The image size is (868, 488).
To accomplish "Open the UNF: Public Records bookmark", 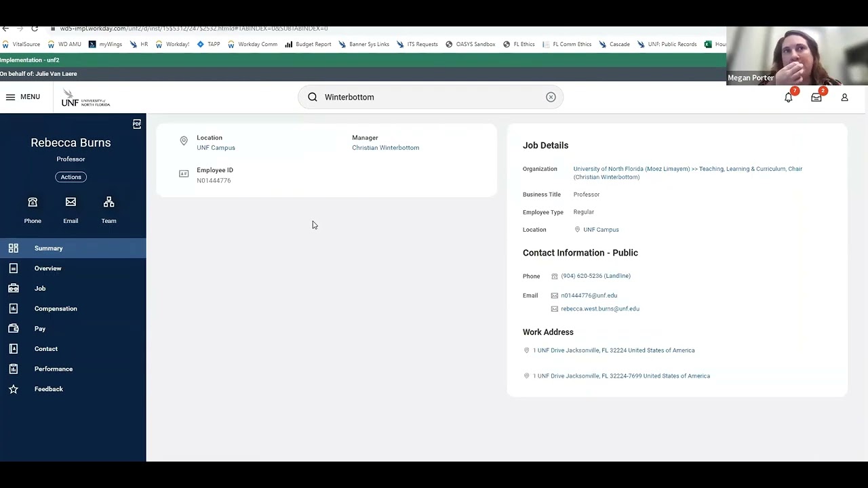I will point(667,44).
